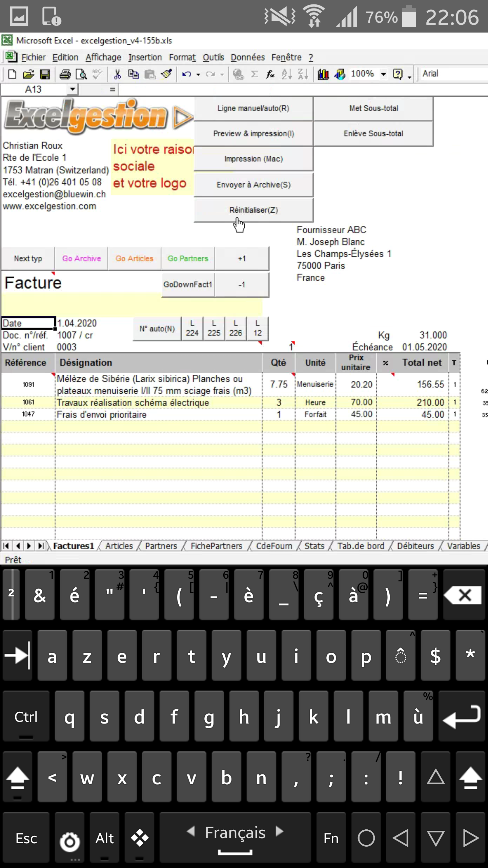Image resolution: width=488 pixels, height=868 pixels.
Task: Open the Edition menu
Action: (x=65, y=57)
